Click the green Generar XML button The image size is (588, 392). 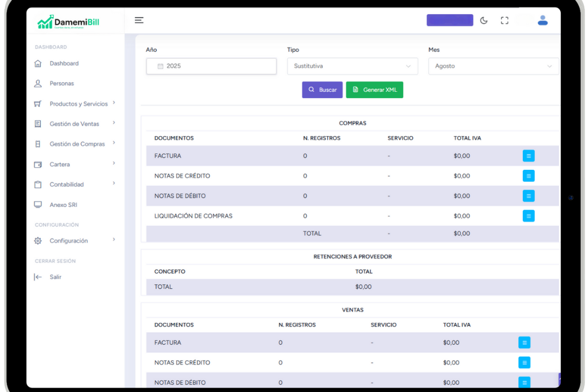375,90
